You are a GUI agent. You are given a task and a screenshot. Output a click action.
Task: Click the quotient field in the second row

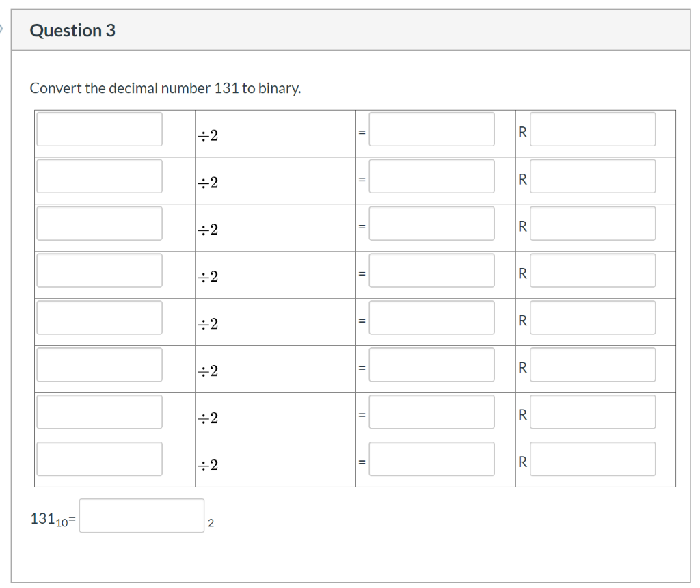(431, 176)
